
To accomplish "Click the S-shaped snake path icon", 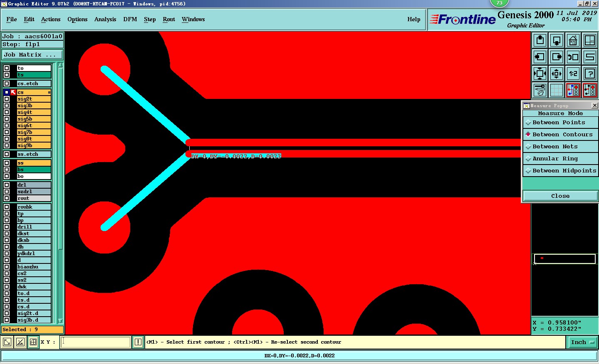I will (x=590, y=57).
